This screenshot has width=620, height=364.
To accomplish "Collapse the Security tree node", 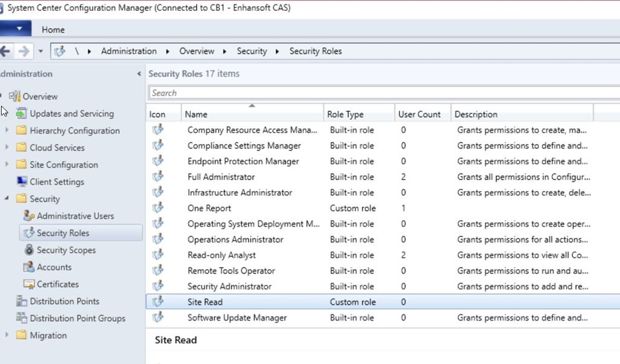I will pos(7,198).
